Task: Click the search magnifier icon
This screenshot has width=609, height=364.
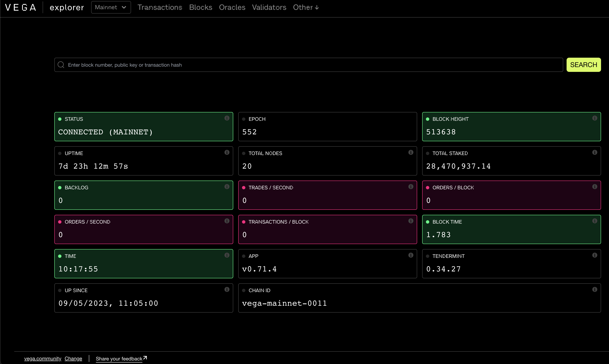Action: (x=61, y=65)
